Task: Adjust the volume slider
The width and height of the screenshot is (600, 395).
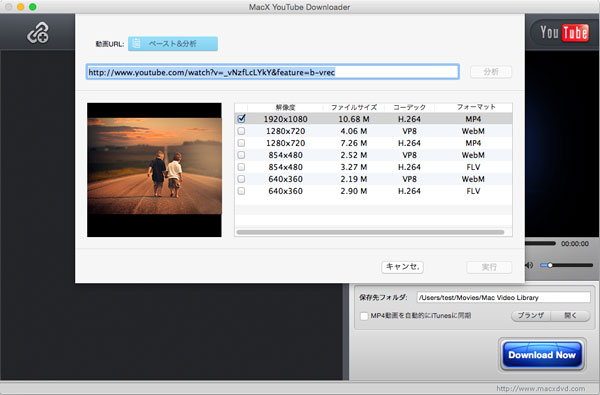Action: click(566, 265)
